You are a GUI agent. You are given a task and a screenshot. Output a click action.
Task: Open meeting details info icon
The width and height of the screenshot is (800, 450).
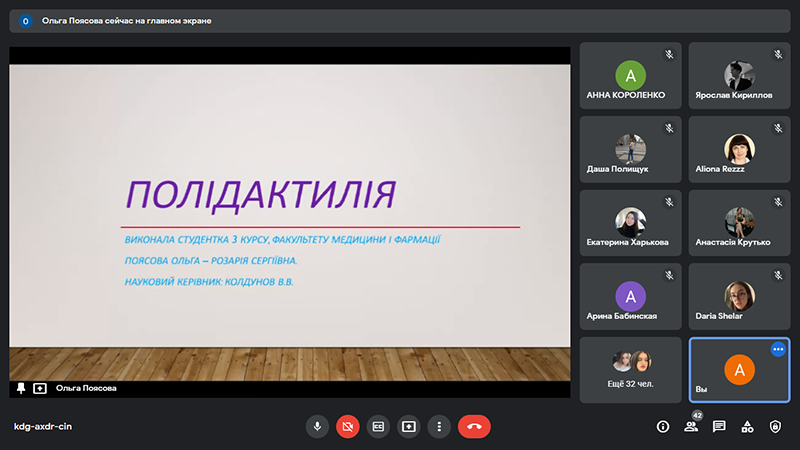click(663, 426)
